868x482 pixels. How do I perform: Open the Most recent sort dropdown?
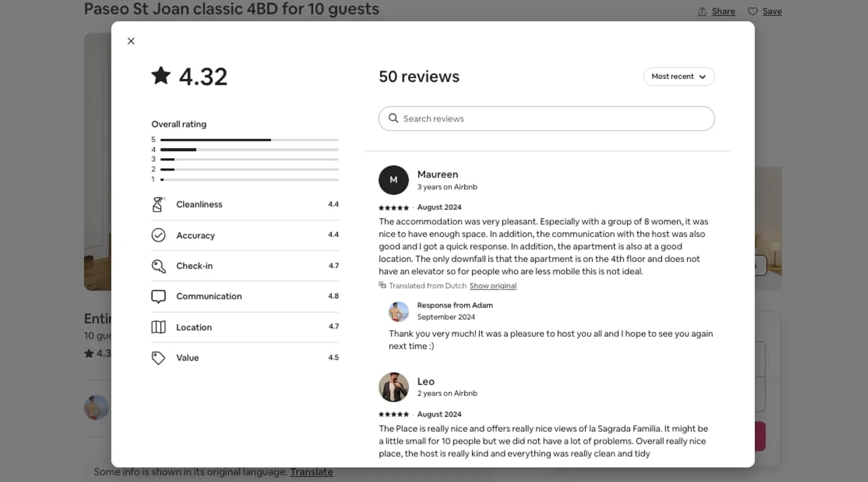point(678,77)
